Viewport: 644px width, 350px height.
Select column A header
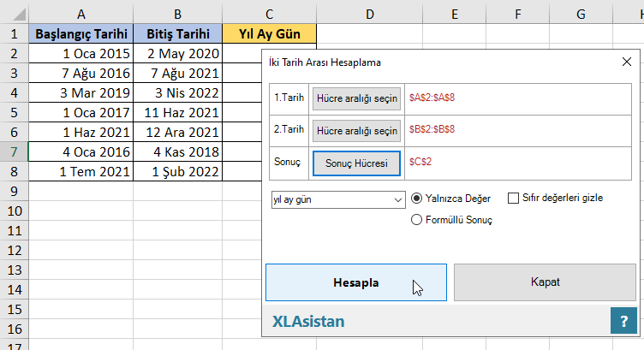pos(80,15)
